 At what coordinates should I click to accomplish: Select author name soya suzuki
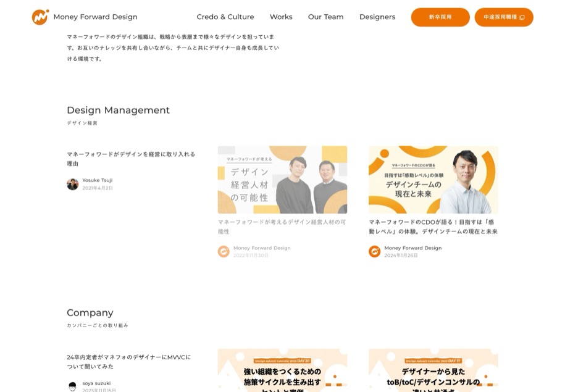[96, 383]
